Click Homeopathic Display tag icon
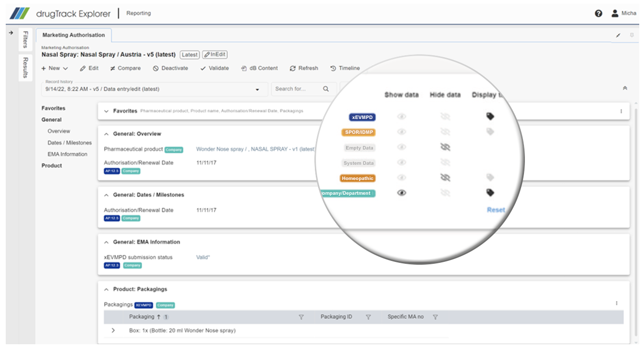Screen dimensions: 644x349 point(490,177)
